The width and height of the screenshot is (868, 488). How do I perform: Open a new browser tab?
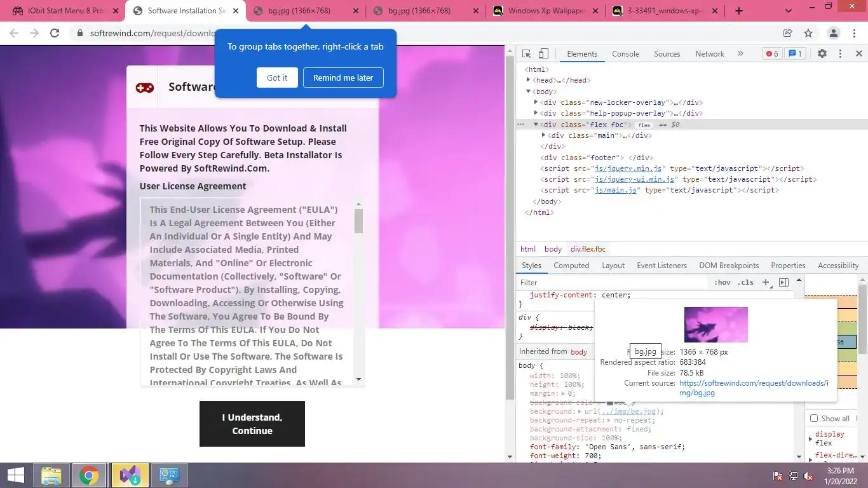click(739, 11)
